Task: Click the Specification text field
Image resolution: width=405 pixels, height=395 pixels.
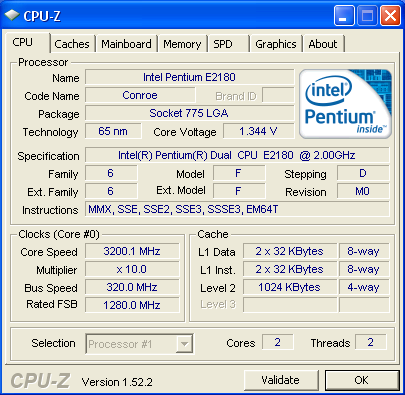Action: click(x=237, y=155)
